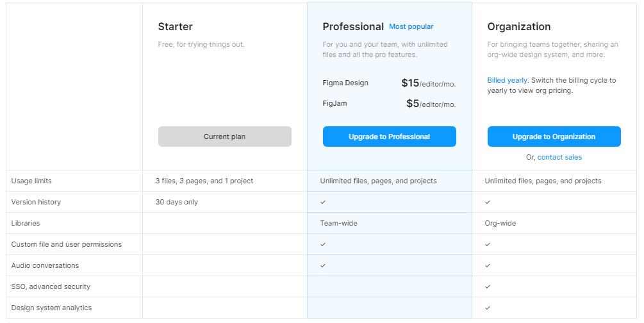Click Organization's Design system analytics checkmark
This screenshot has width=644, height=323.
pos(488,308)
